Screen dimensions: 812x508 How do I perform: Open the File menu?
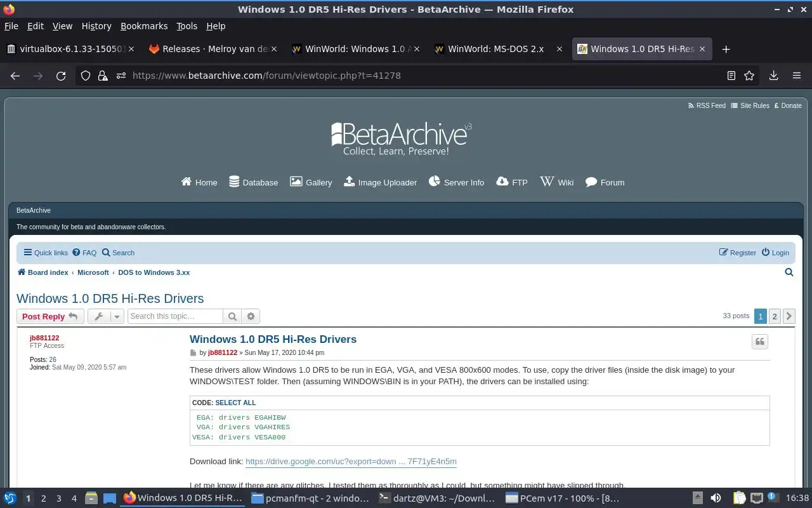(11, 26)
